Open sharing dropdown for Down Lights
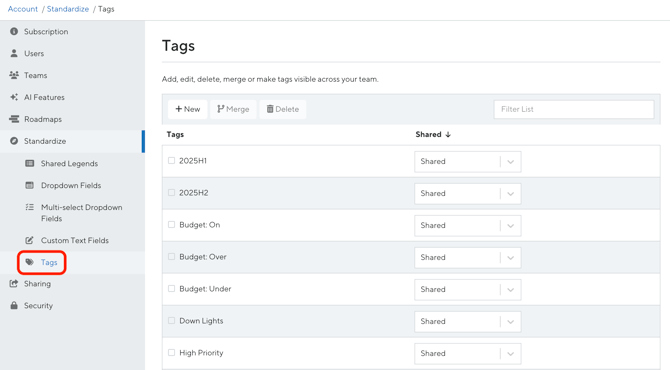Screen dimensions: 670x370 point(467,321)
